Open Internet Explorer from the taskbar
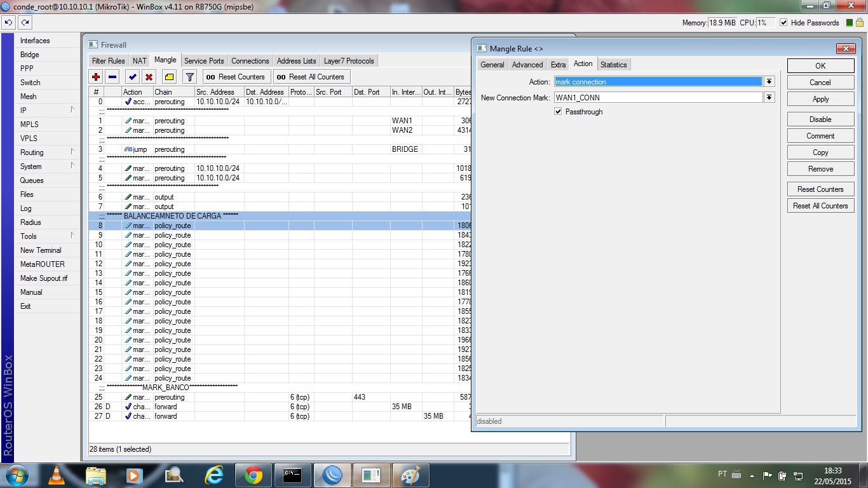868x488 pixels. (214, 475)
